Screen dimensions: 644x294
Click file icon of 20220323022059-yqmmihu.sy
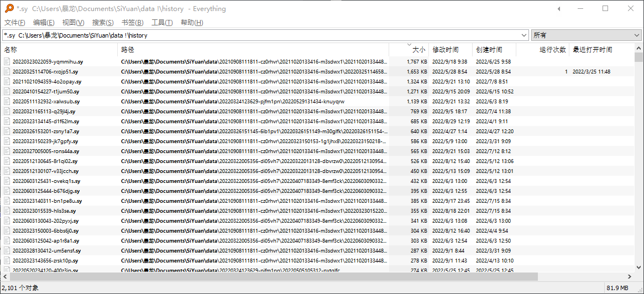pyautogui.click(x=7, y=61)
